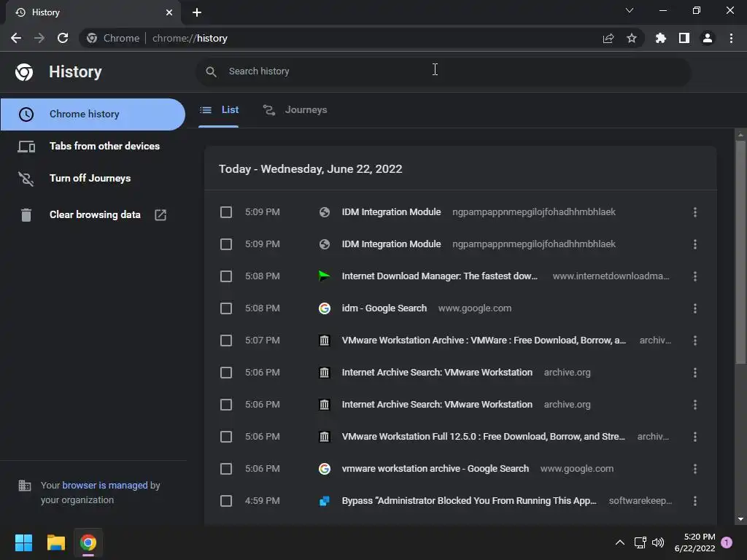Open the side panel icon
This screenshot has height=560, width=747.
684,38
